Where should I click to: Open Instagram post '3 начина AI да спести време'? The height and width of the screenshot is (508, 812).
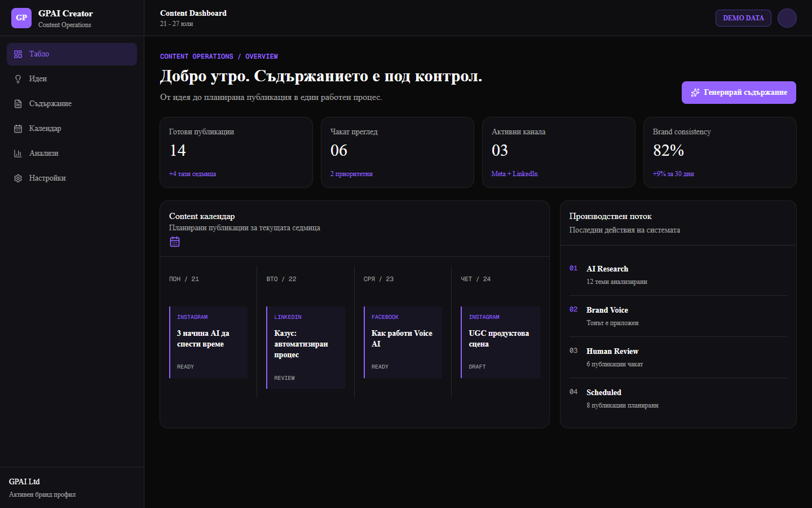[x=209, y=342]
